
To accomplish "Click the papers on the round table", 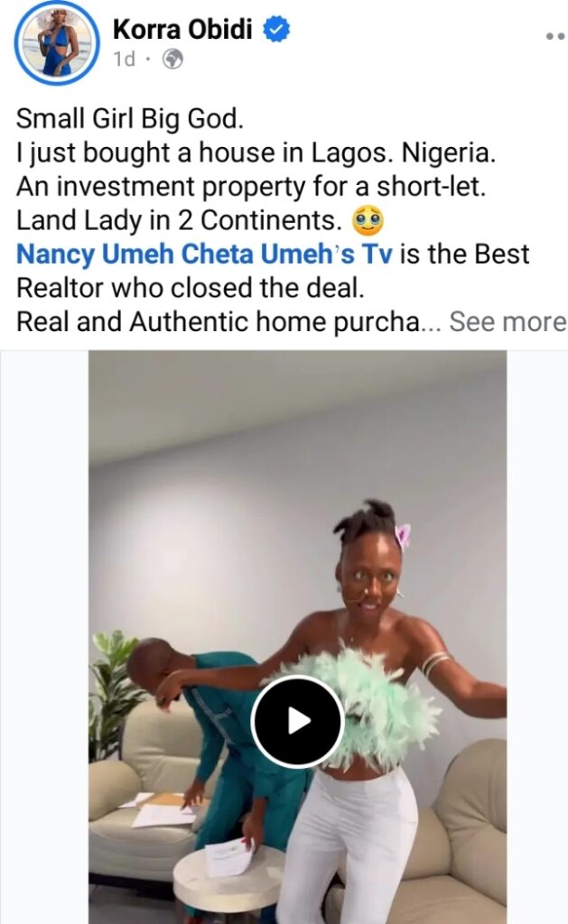I will [228, 858].
